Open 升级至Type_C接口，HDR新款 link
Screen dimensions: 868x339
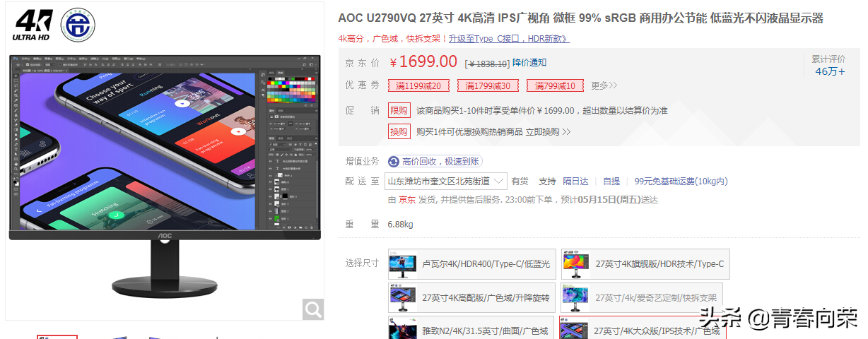(509, 38)
